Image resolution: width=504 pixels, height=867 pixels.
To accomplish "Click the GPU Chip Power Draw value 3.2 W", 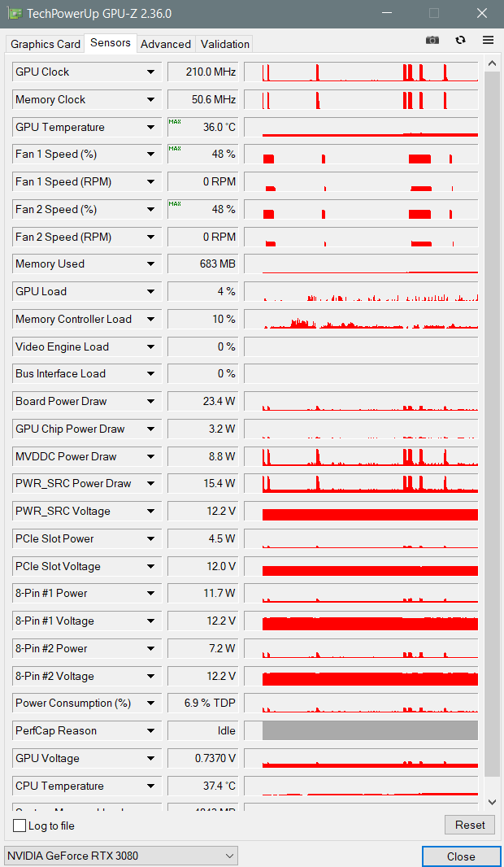I will (202, 429).
